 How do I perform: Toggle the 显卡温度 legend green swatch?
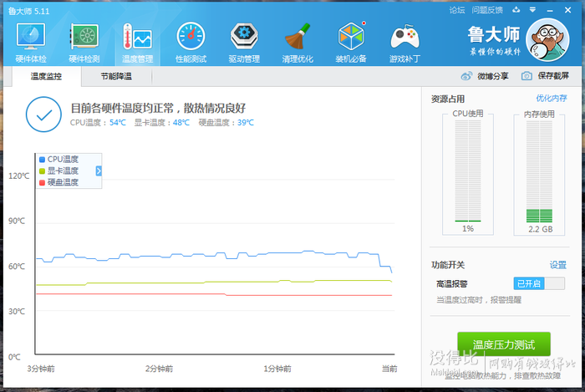point(42,171)
